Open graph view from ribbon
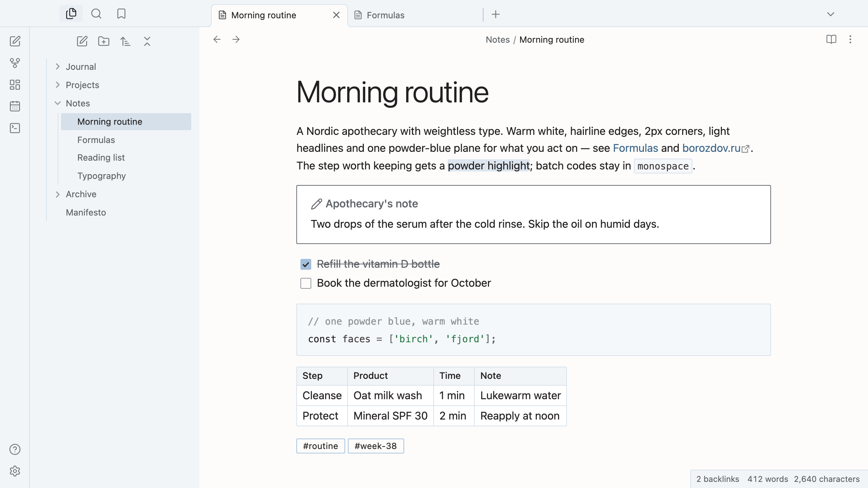 [x=15, y=63]
